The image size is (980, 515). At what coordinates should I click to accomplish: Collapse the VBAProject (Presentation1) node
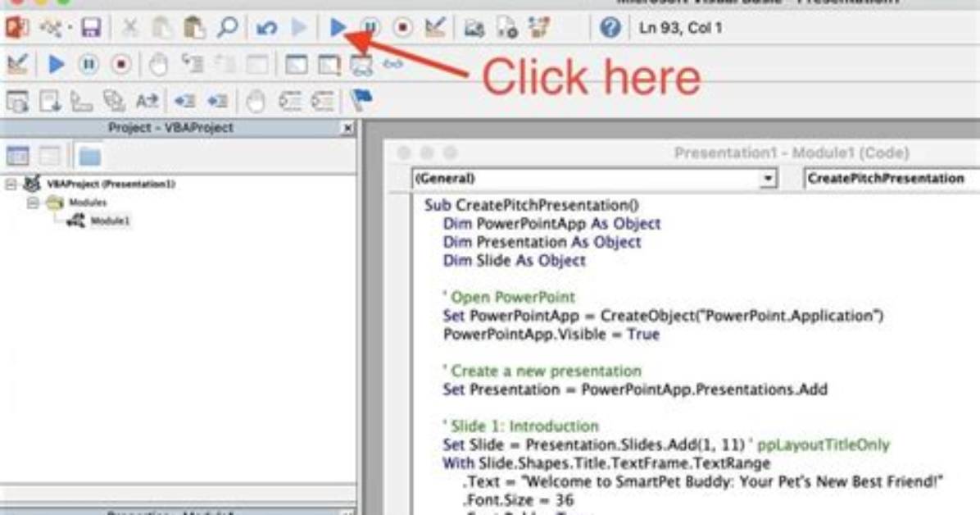coord(11,184)
